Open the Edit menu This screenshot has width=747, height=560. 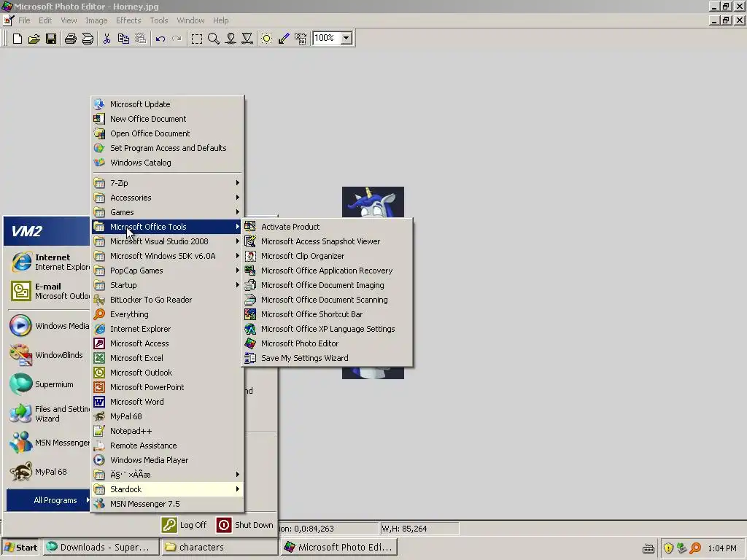tap(45, 20)
